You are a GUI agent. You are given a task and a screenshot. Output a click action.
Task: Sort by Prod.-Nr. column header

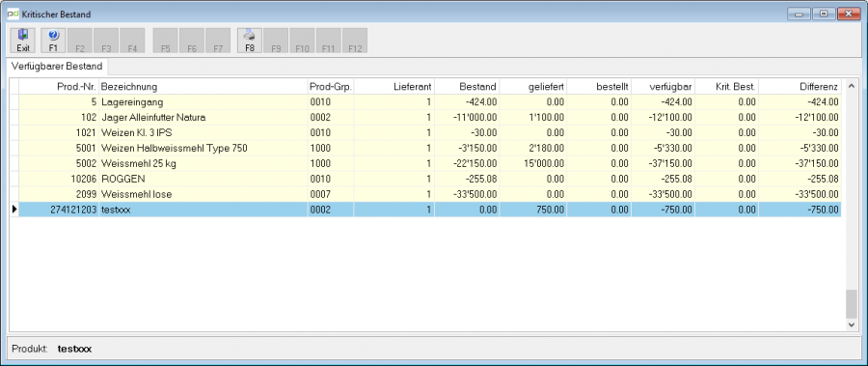59,87
